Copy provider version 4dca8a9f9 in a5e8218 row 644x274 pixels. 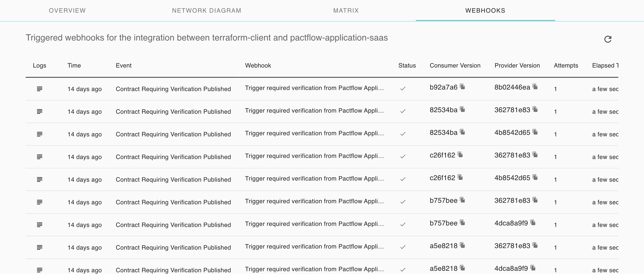point(533,268)
